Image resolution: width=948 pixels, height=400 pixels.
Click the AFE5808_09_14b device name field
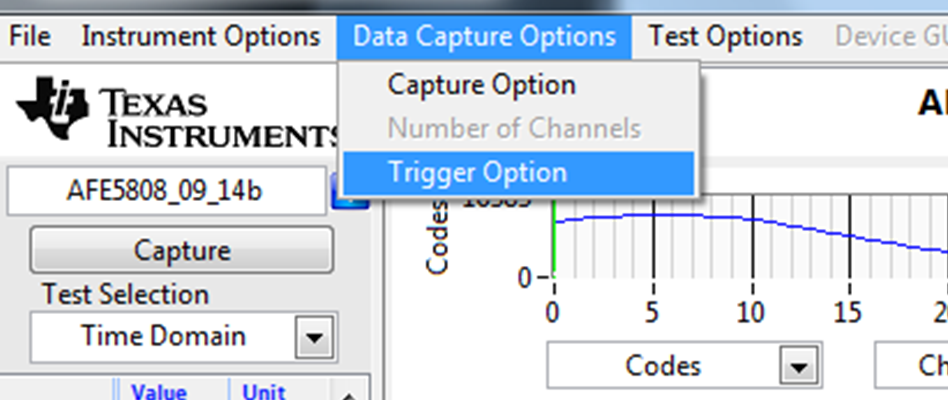click(x=164, y=190)
